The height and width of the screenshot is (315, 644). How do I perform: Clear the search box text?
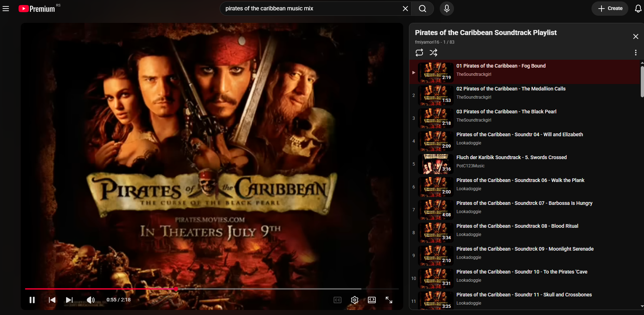tap(405, 9)
